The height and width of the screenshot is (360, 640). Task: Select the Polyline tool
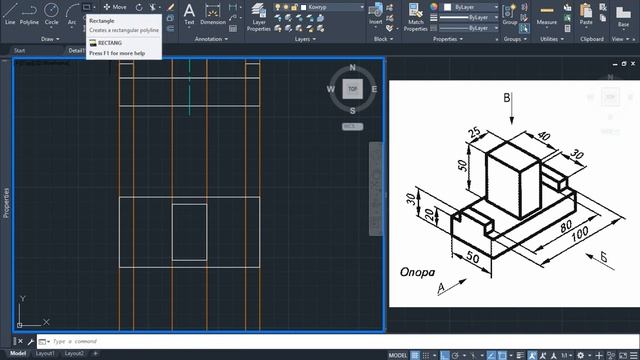point(29,13)
